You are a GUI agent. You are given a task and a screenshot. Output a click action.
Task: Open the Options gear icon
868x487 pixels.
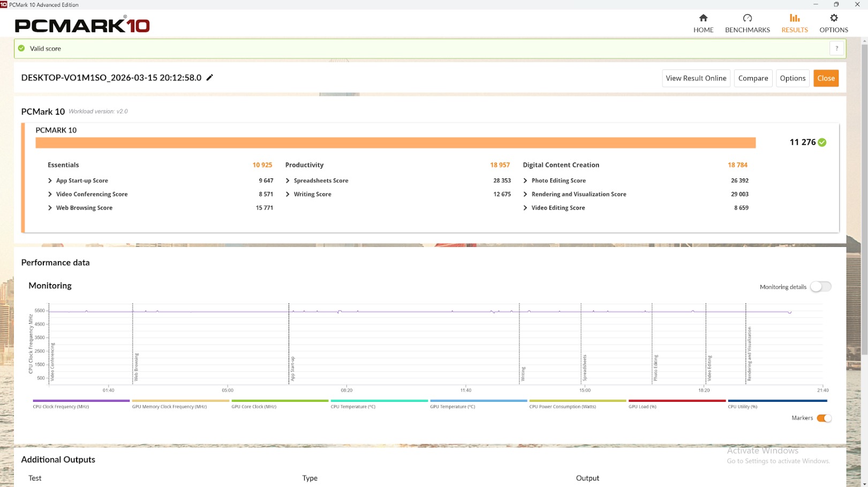tap(833, 18)
